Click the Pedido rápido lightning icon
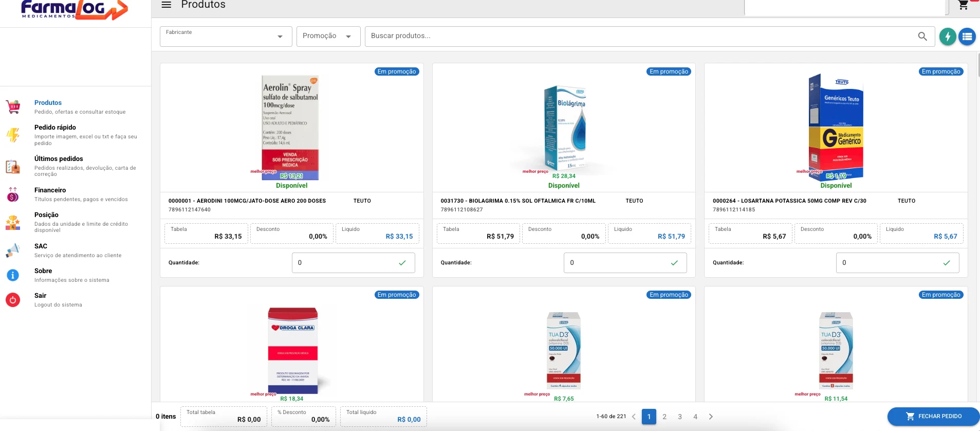 pos(13,135)
